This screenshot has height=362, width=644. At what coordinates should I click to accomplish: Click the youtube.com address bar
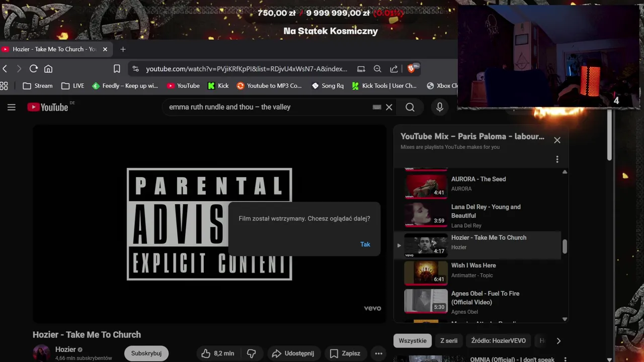click(247, 69)
